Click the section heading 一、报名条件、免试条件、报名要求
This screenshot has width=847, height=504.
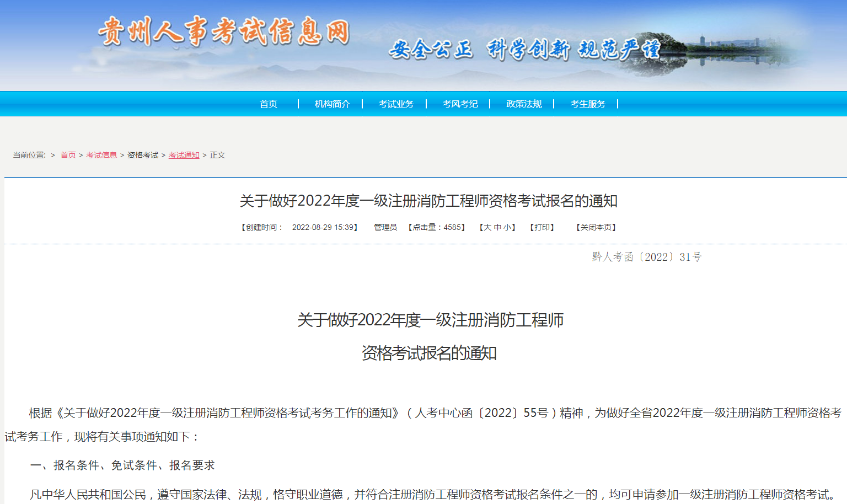click(x=122, y=465)
